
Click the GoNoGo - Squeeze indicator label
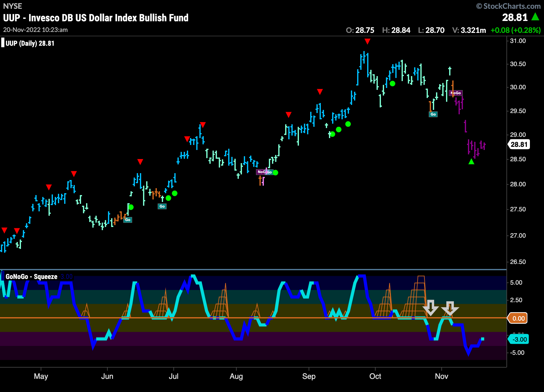[x=31, y=276]
